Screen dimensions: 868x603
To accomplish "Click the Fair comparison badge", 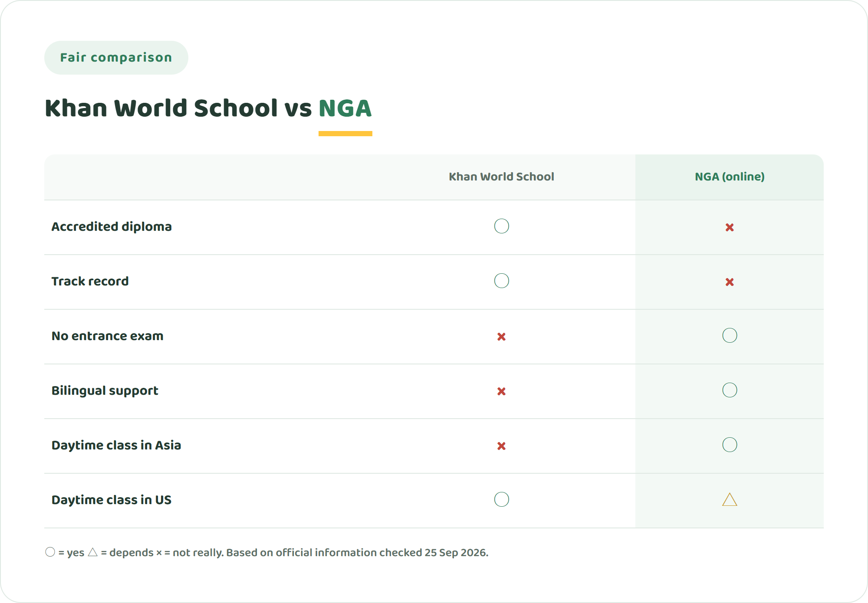I will pos(116,58).
